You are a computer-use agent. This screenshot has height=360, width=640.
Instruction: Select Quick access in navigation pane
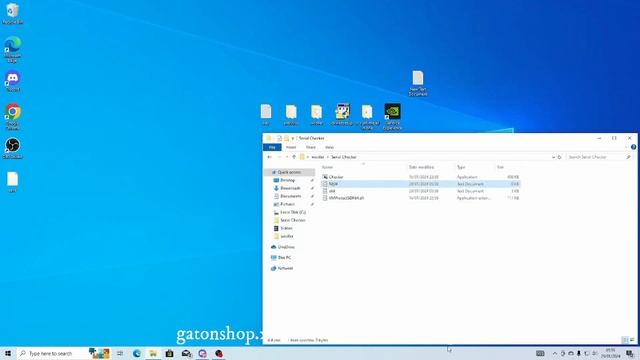point(289,172)
